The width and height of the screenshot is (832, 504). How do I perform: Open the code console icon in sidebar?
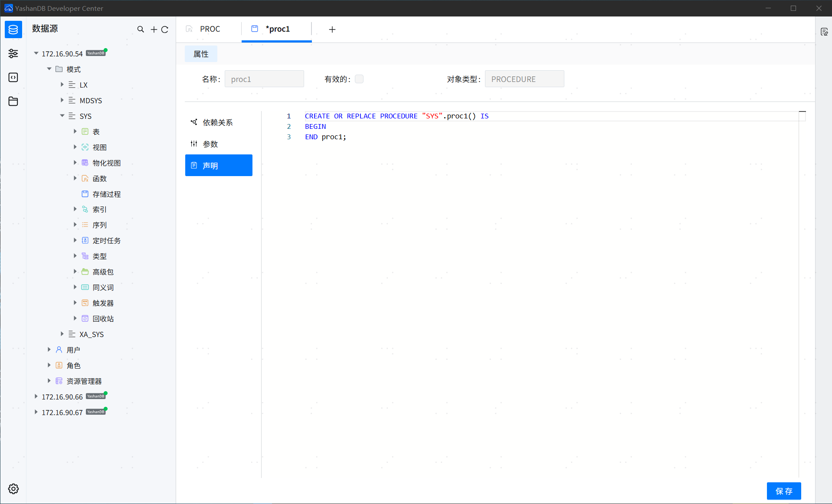tap(13, 77)
